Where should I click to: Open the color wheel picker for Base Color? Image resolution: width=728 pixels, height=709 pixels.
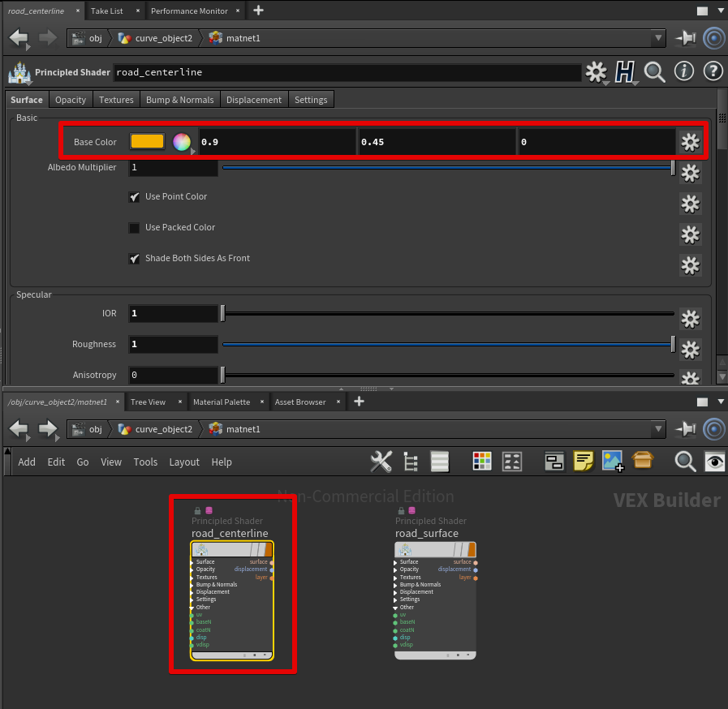pos(182,142)
